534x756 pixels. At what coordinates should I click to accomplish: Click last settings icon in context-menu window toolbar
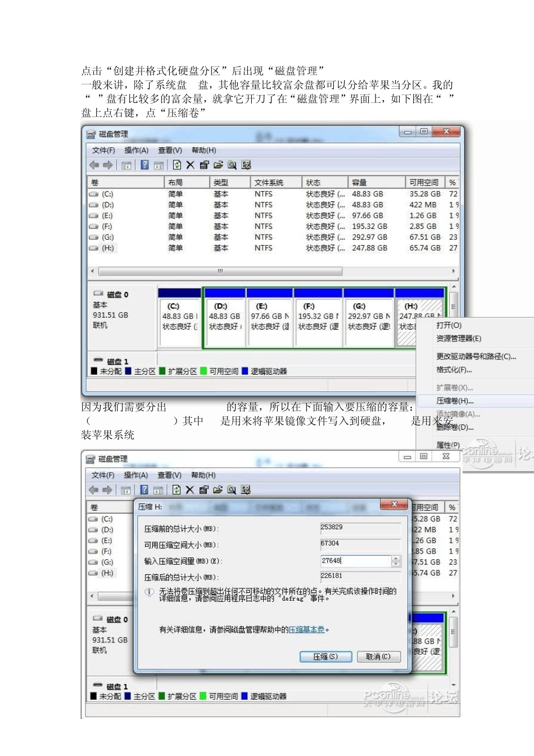246,165
